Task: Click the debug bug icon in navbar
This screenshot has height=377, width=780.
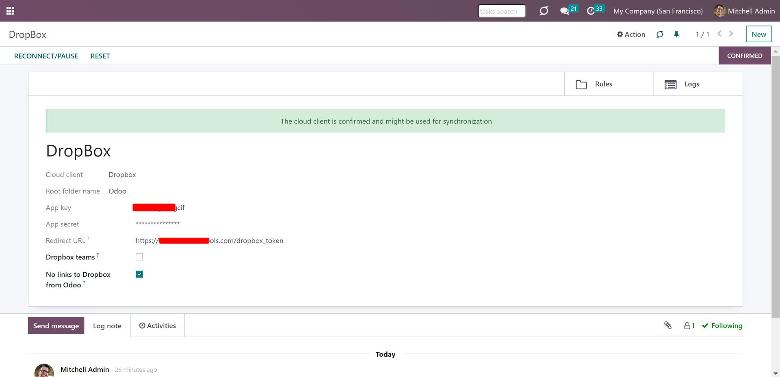Action: [544, 10]
